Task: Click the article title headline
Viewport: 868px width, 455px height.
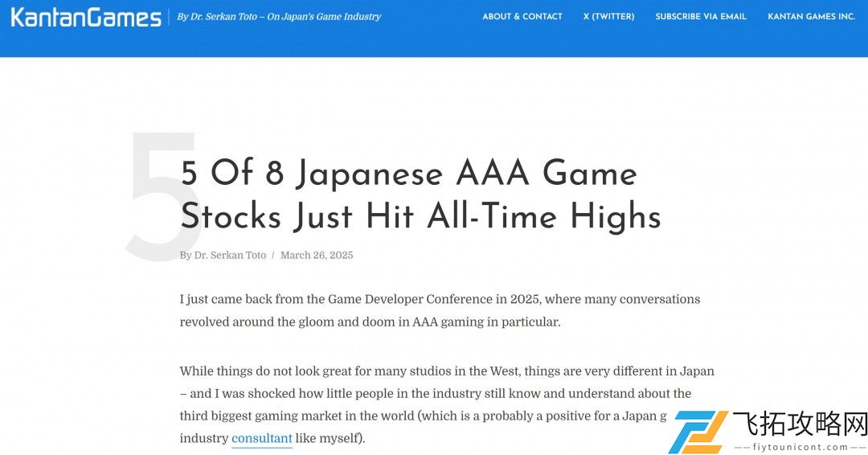Action: pyautogui.click(x=420, y=195)
